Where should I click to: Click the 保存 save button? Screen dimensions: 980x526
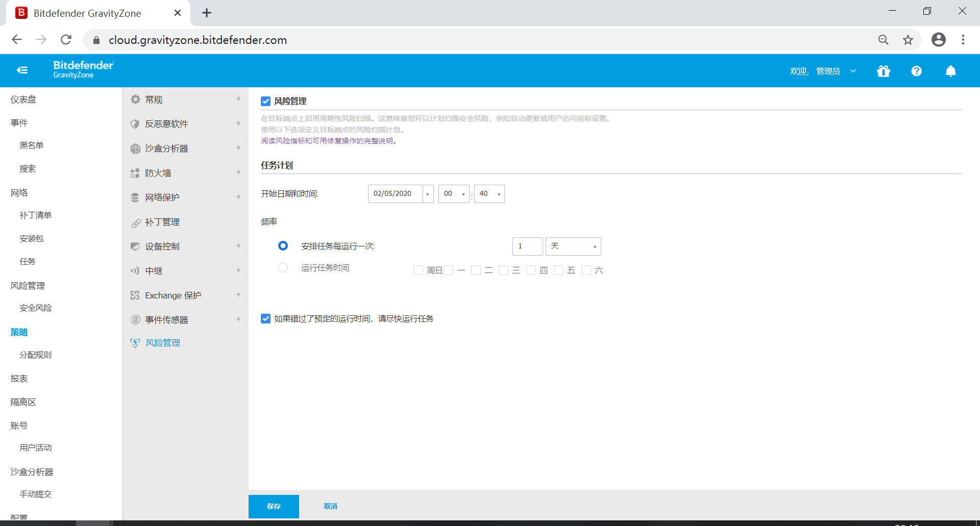click(x=274, y=506)
